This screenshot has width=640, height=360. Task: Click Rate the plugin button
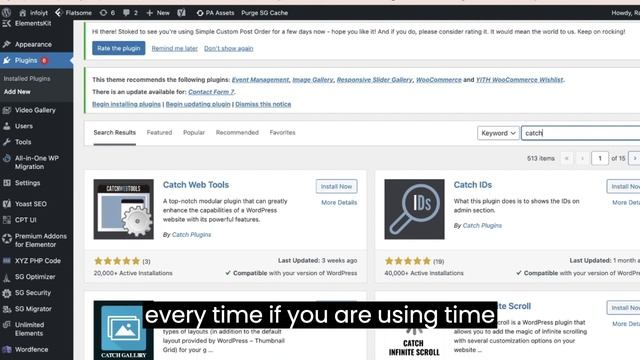point(118,48)
